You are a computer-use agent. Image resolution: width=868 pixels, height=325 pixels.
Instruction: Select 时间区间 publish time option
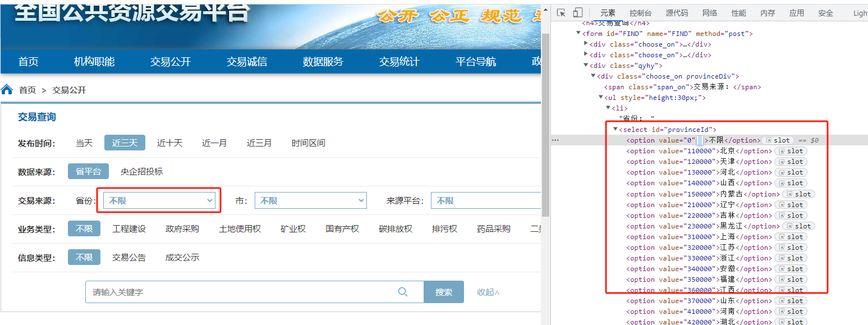point(308,143)
